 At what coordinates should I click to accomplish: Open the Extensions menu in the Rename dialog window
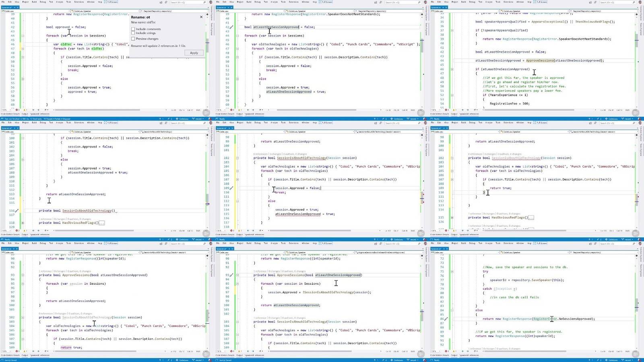(79, 2)
